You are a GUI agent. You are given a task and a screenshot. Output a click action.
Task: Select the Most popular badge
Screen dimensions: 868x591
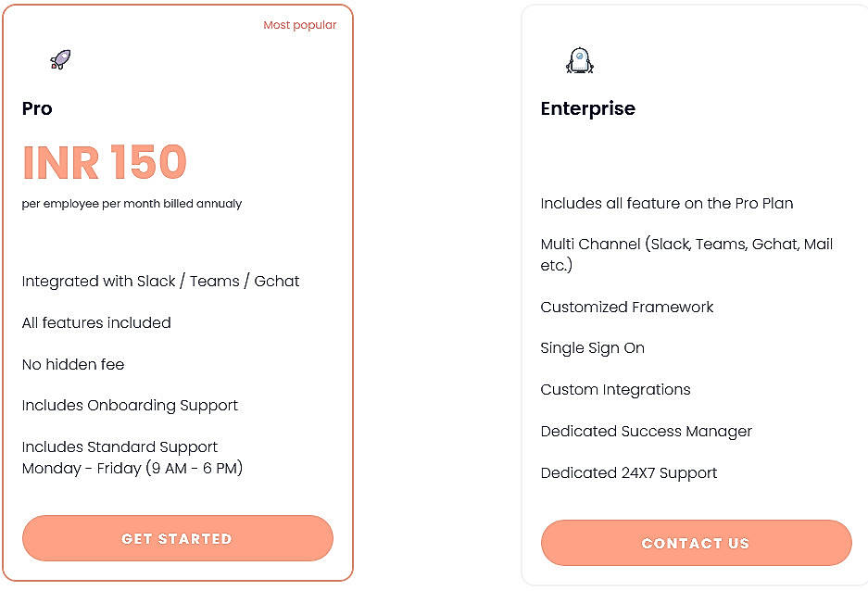point(299,25)
